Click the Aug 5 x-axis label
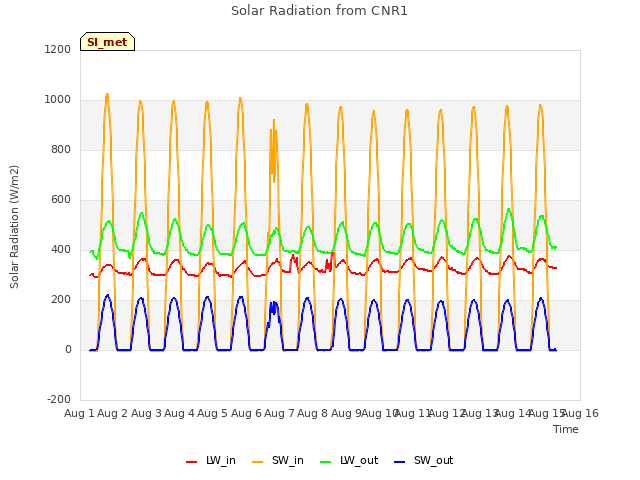 (213, 413)
